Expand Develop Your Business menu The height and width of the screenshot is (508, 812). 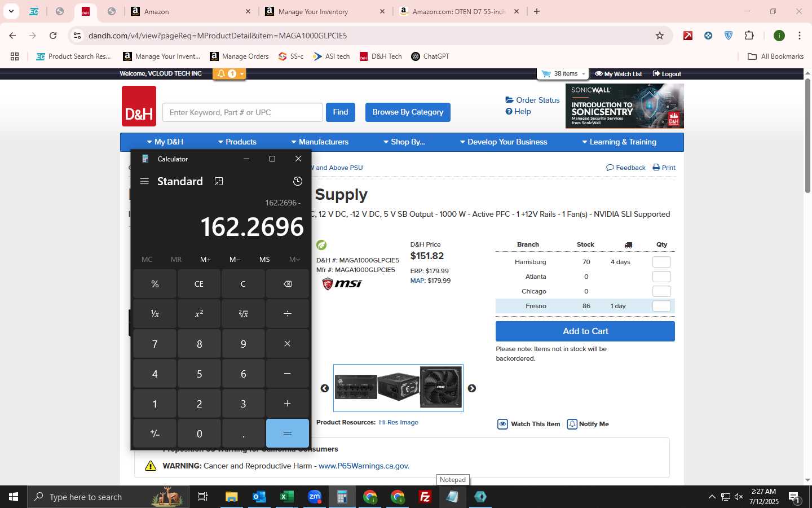(503, 142)
